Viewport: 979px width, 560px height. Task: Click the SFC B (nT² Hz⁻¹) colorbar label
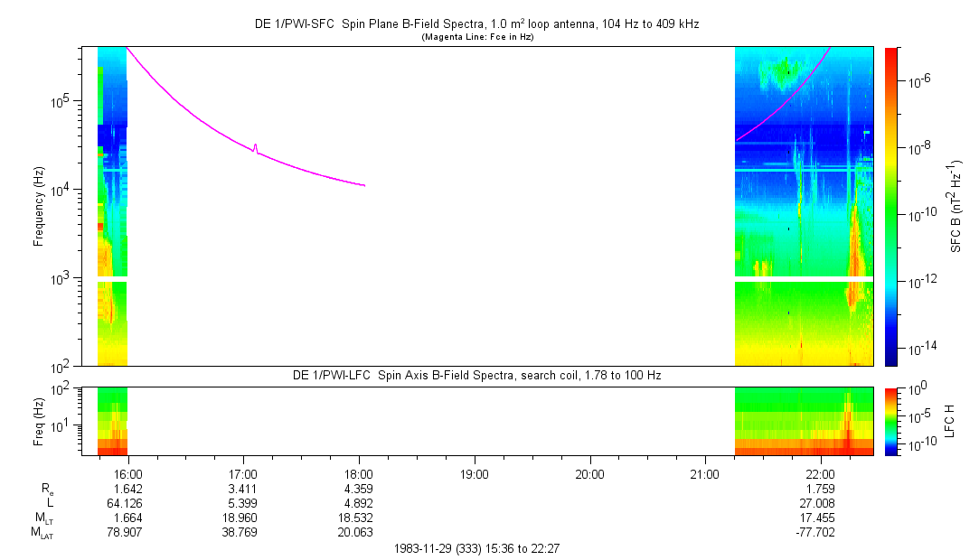pos(954,206)
